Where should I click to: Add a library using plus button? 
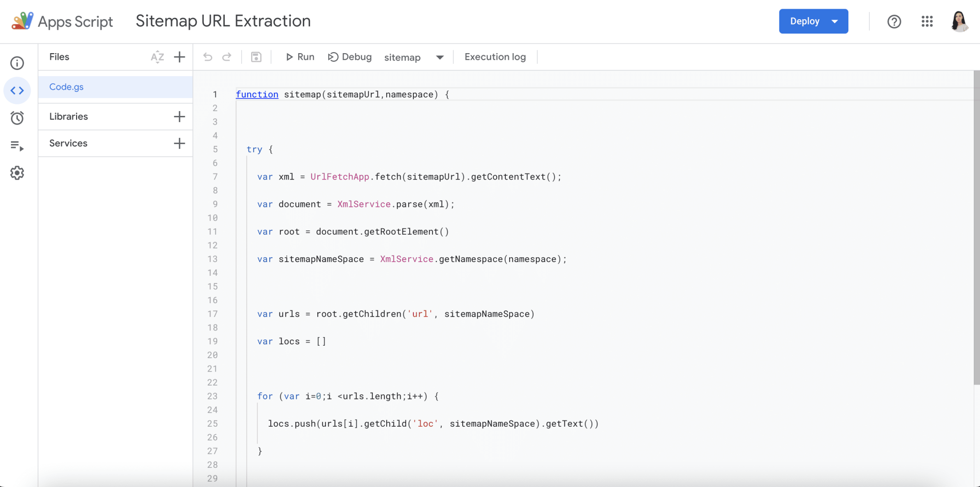[179, 116]
